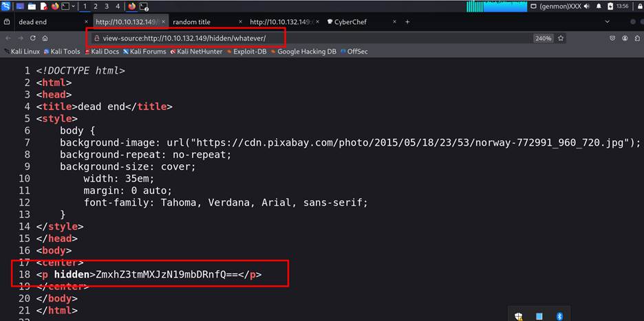This screenshot has width=644, height=321.
Task: Click the volume speaker icon in the panel
Action: [586, 6]
